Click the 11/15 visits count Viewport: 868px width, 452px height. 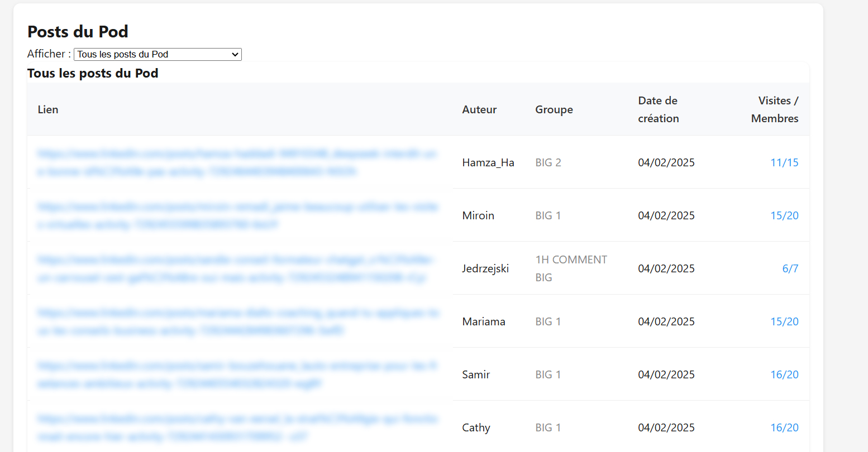click(784, 162)
